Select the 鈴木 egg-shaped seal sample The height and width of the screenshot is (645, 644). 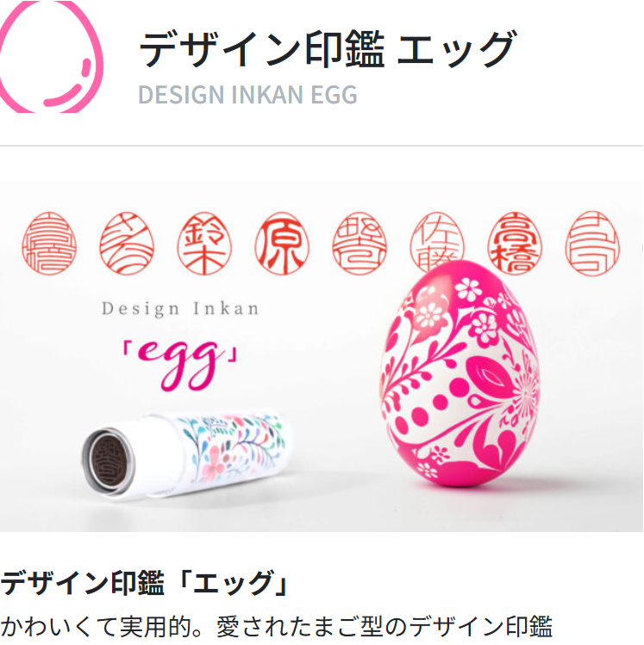coord(204,243)
